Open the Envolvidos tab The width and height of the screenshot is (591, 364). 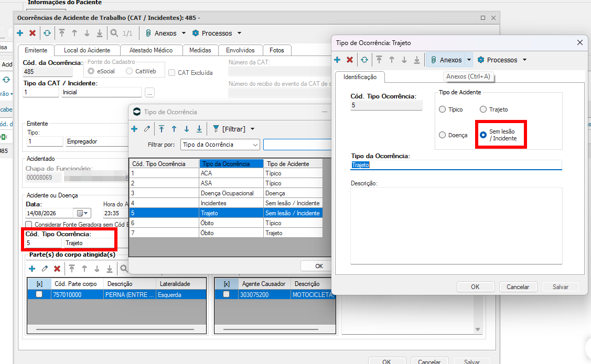point(241,50)
